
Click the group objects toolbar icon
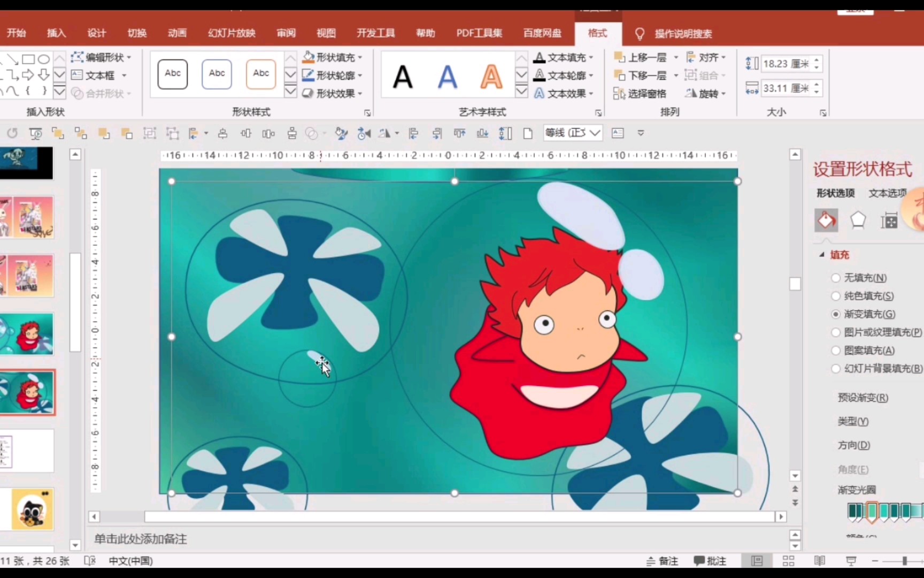150,133
